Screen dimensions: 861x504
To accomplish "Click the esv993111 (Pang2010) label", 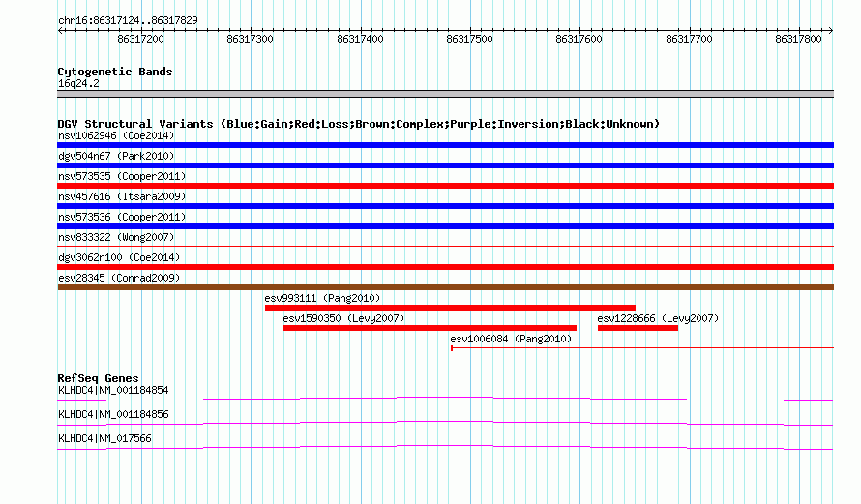I will (x=322, y=298).
